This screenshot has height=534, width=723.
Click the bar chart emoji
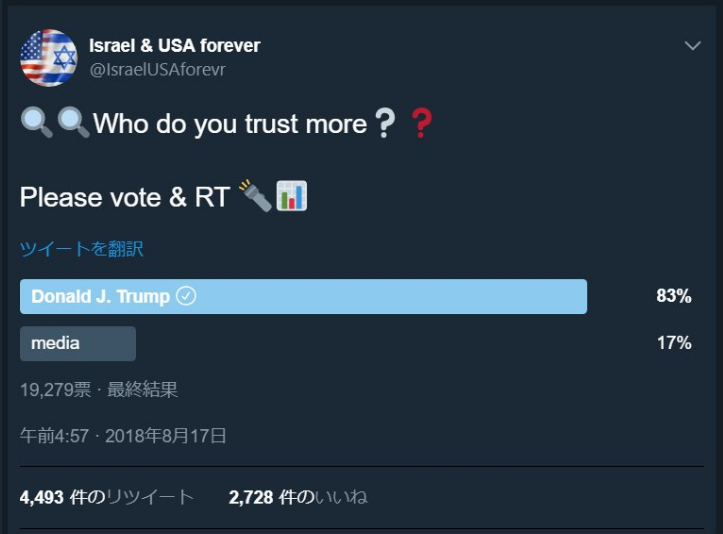coord(291,196)
